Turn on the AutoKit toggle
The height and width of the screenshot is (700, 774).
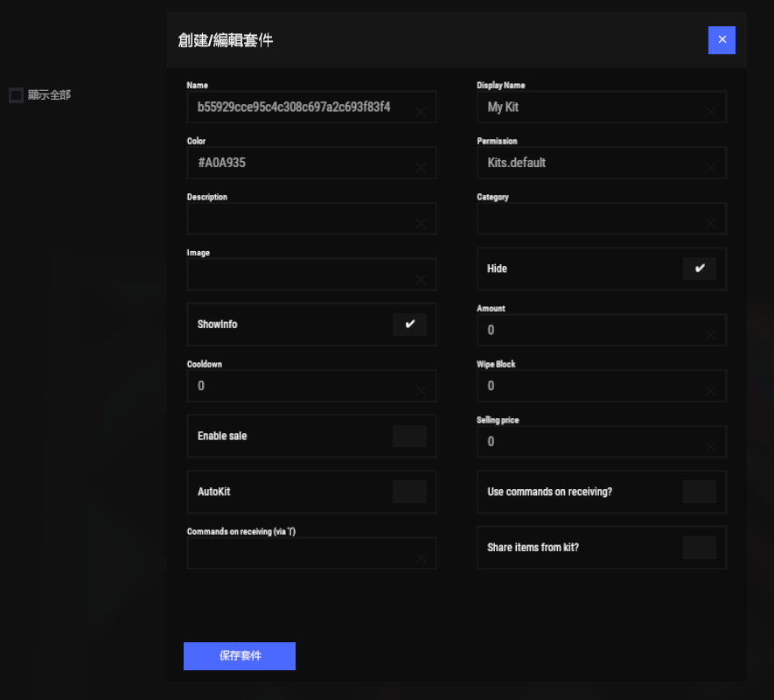coord(409,492)
